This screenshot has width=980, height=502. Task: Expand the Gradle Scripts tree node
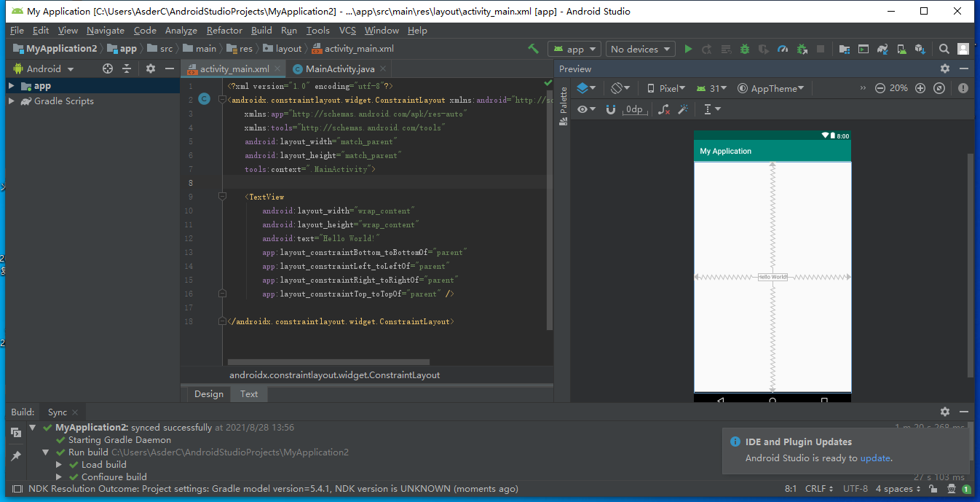point(12,101)
